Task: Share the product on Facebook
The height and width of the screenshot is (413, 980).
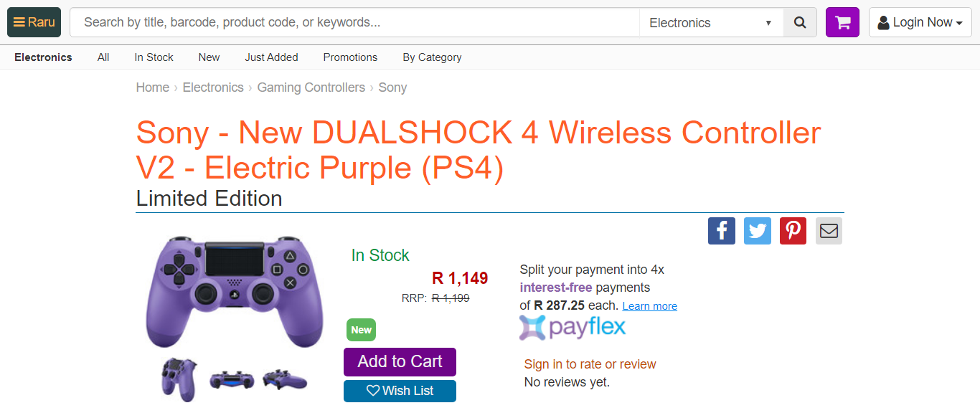Action: coord(722,231)
